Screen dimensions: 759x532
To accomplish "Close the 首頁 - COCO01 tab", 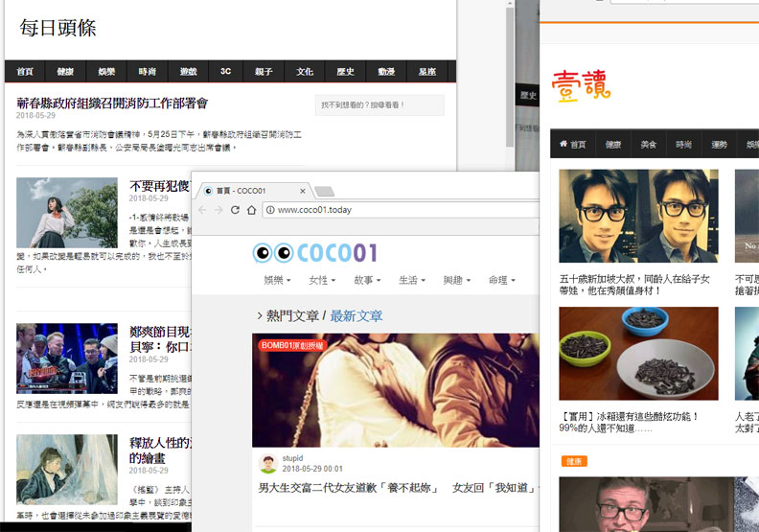I will (x=303, y=191).
